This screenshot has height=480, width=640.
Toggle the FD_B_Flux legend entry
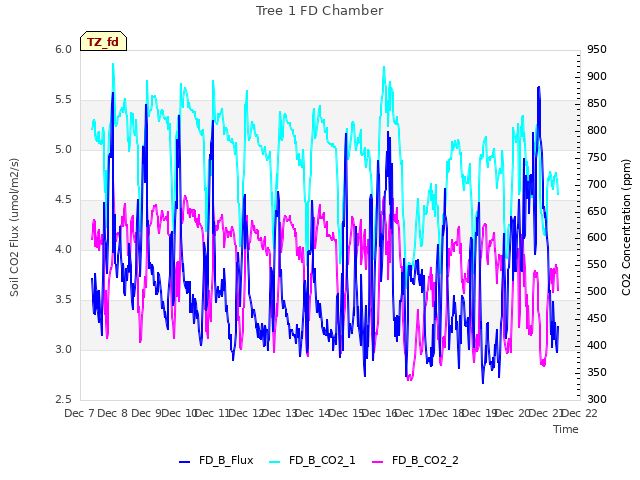[x=216, y=460]
